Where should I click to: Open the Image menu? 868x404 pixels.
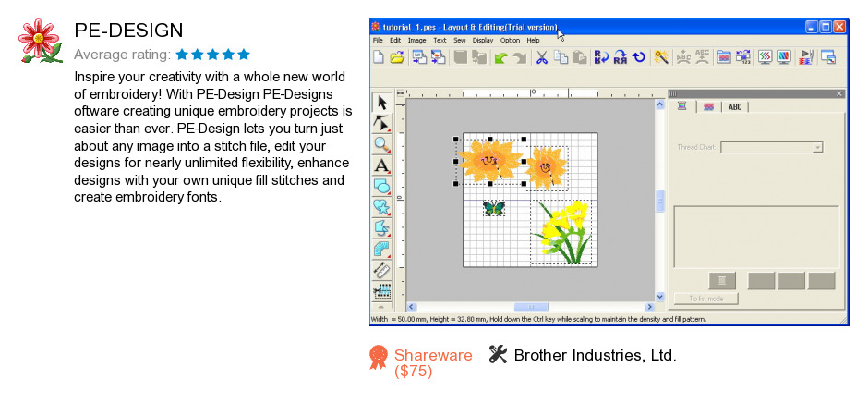416,41
